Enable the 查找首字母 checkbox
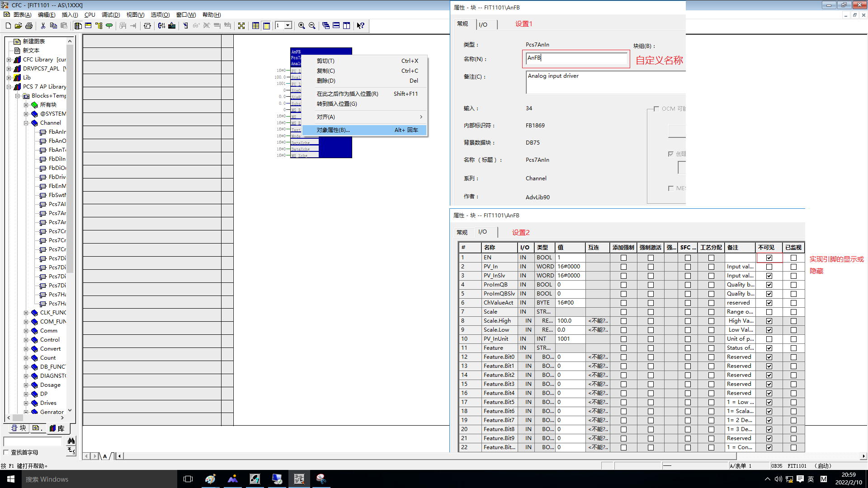The width and height of the screenshot is (868, 488). pyautogui.click(x=6, y=452)
